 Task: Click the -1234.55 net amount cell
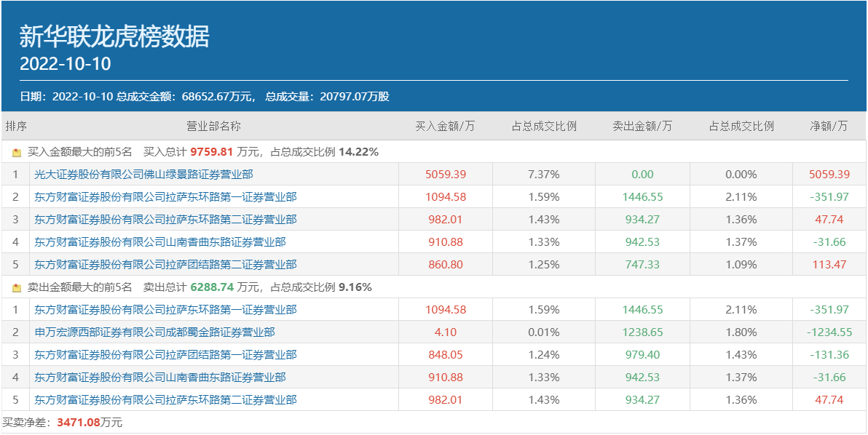click(x=829, y=332)
